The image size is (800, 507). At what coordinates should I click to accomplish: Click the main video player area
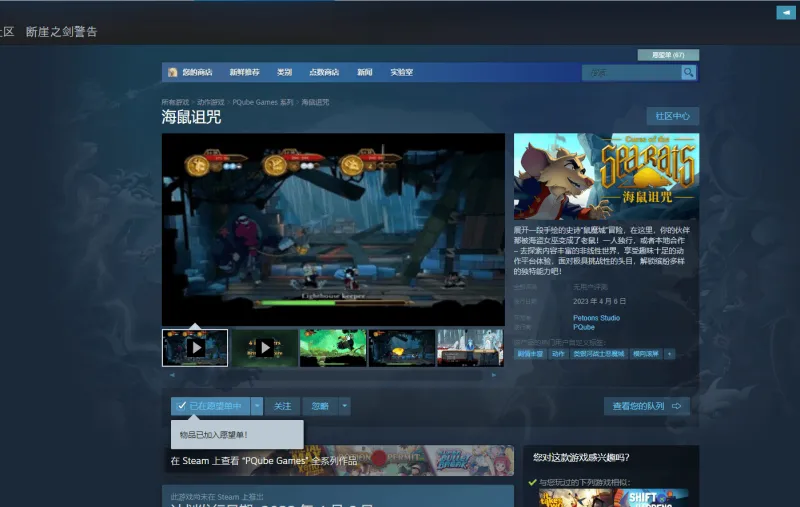click(x=333, y=230)
